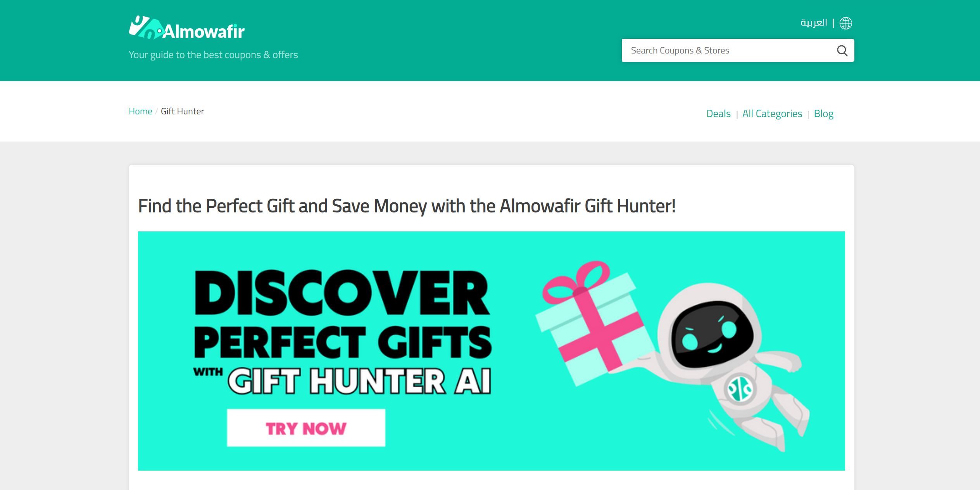980x490 pixels.
Task: Click the tagline about best coupons & offers
Action: click(x=213, y=55)
